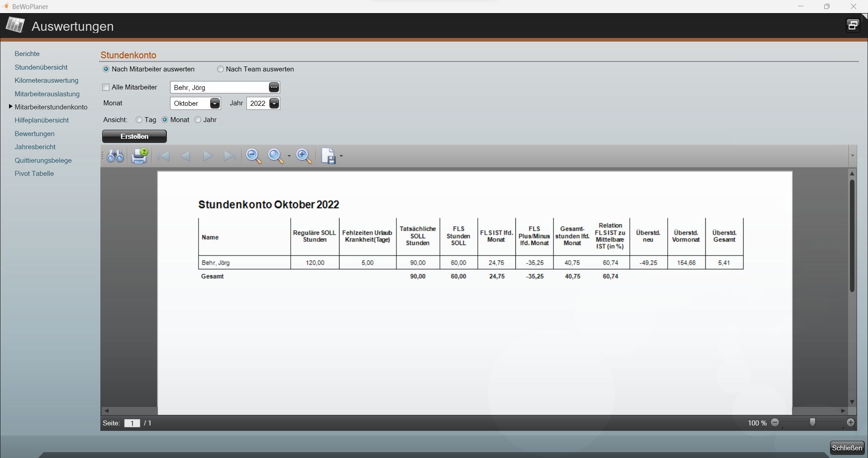The height and width of the screenshot is (458, 868).
Task: Open Pivot Tabelle in the sidebar
Action: click(x=34, y=174)
